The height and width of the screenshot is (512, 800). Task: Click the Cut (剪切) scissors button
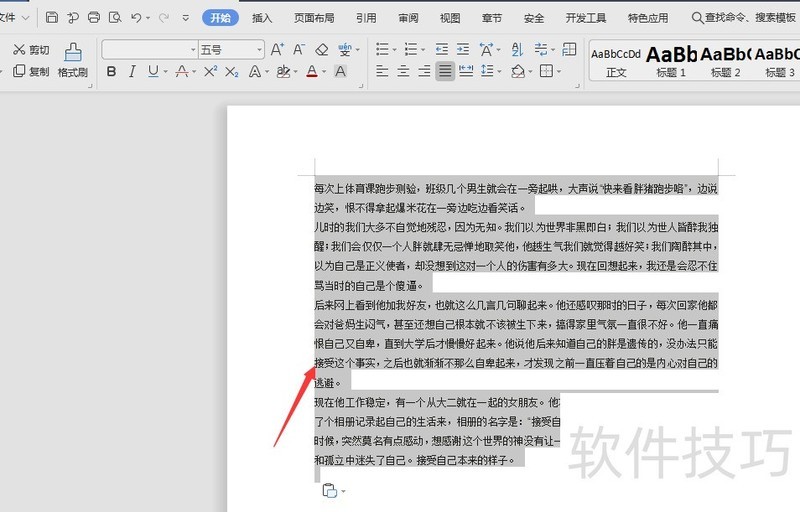31,49
